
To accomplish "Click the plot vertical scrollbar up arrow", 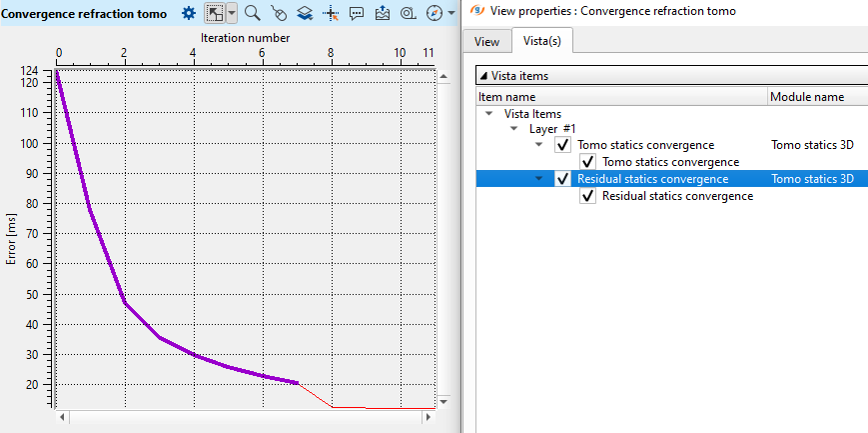I will click(443, 78).
